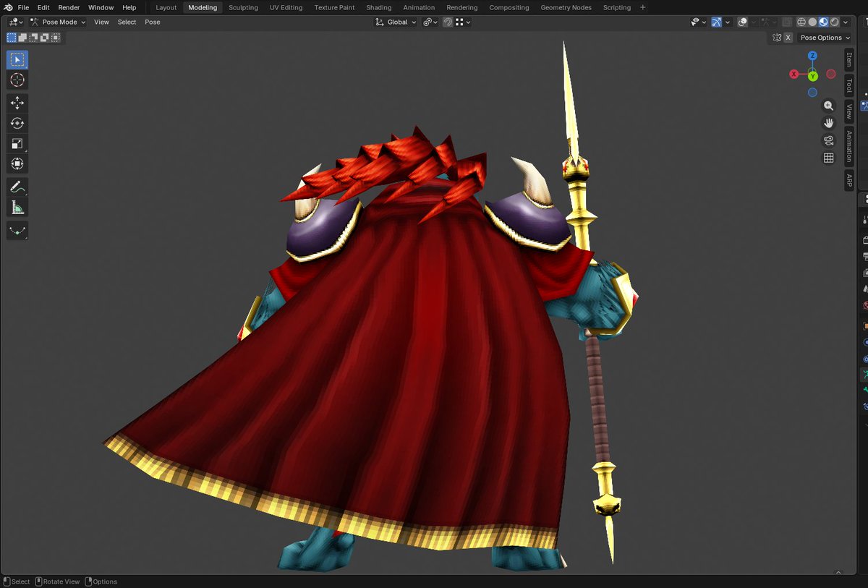Click the Y axis on navigation gizmo
The height and width of the screenshot is (588, 868).
pos(812,76)
